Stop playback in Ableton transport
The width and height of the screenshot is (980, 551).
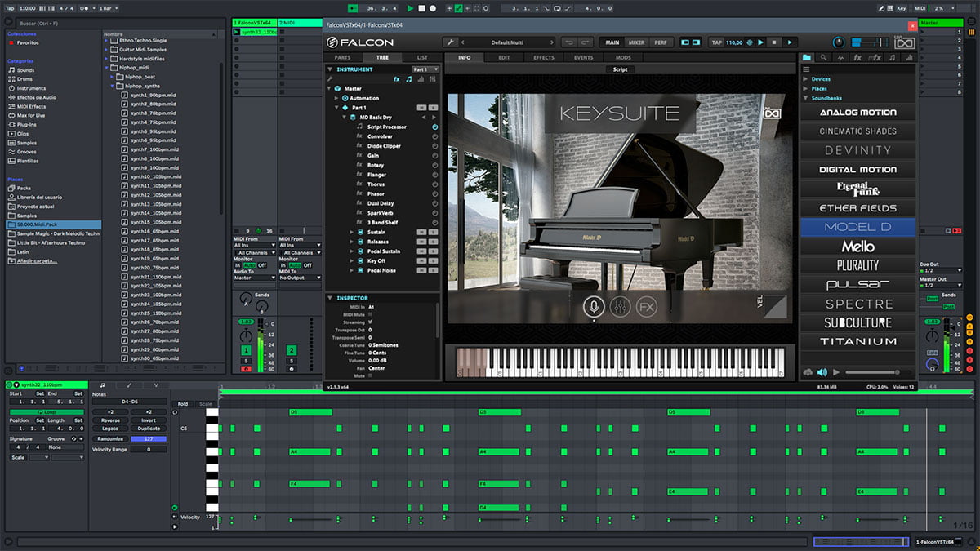[x=421, y=8]
